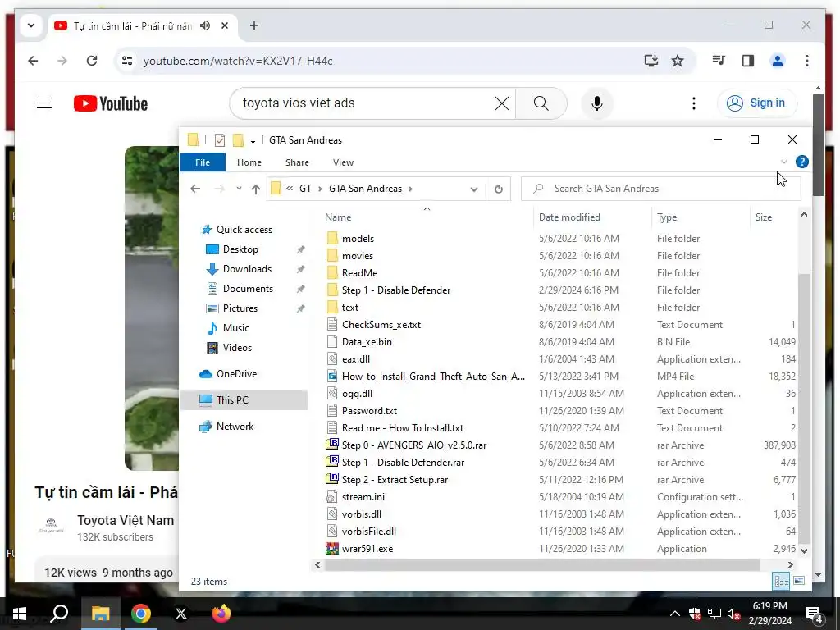Open Chrome site information icon beside URL
The width and height of the screenshot is (840, 630).
[127, 61]
